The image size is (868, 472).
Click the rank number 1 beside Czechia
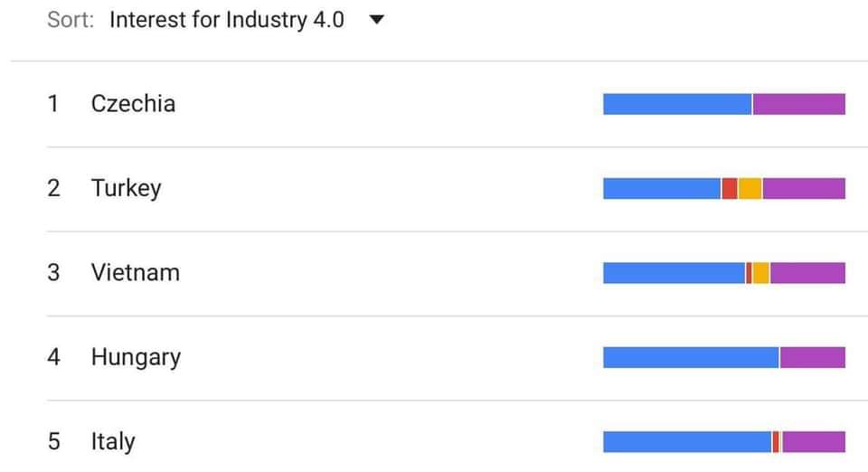[53, 104]
